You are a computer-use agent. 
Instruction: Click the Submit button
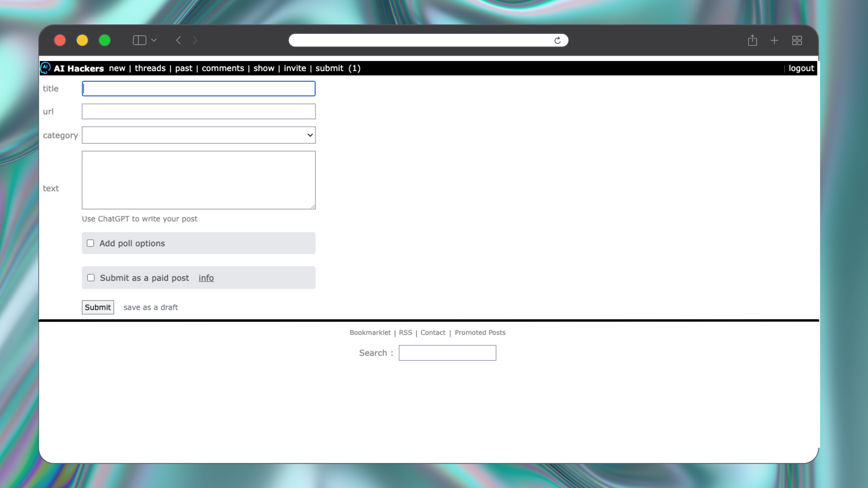(x=98, y=307)
